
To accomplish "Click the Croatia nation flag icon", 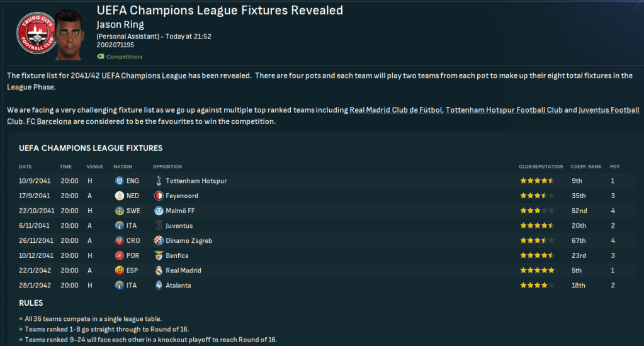I will click(x=119, y=240).
